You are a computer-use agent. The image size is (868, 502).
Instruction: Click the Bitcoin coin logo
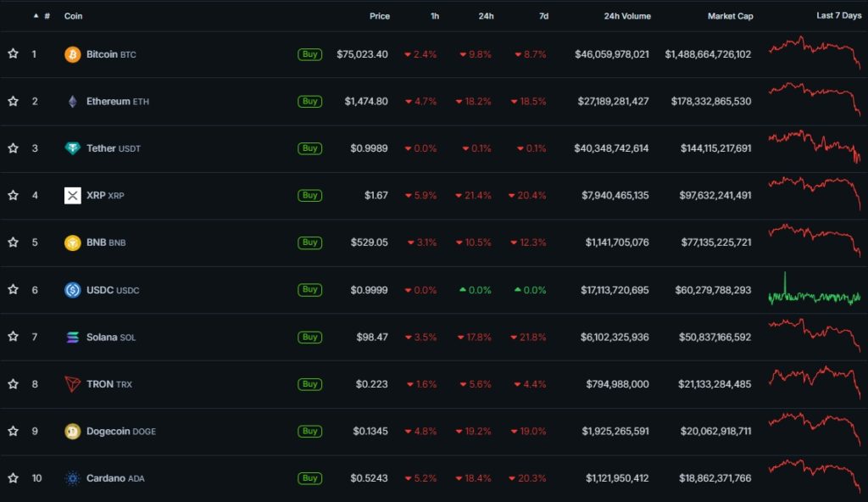(73, 53)
